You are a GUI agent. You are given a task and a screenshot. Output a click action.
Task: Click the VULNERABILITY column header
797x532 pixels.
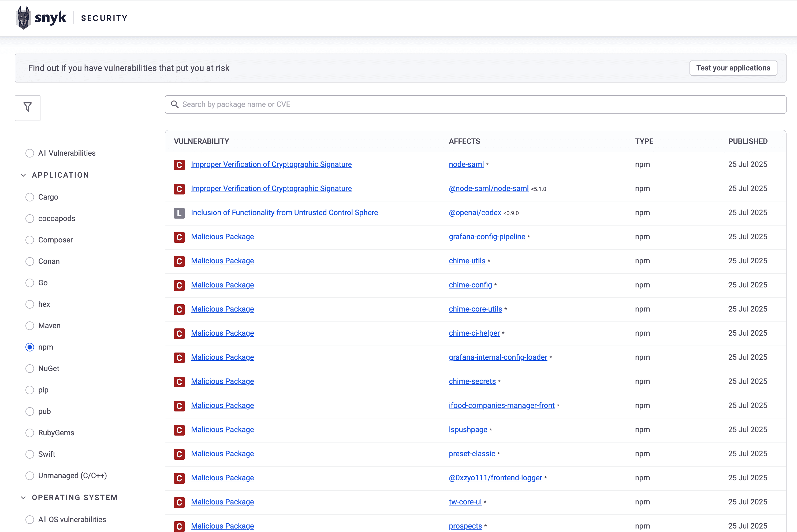coord(201,141)
